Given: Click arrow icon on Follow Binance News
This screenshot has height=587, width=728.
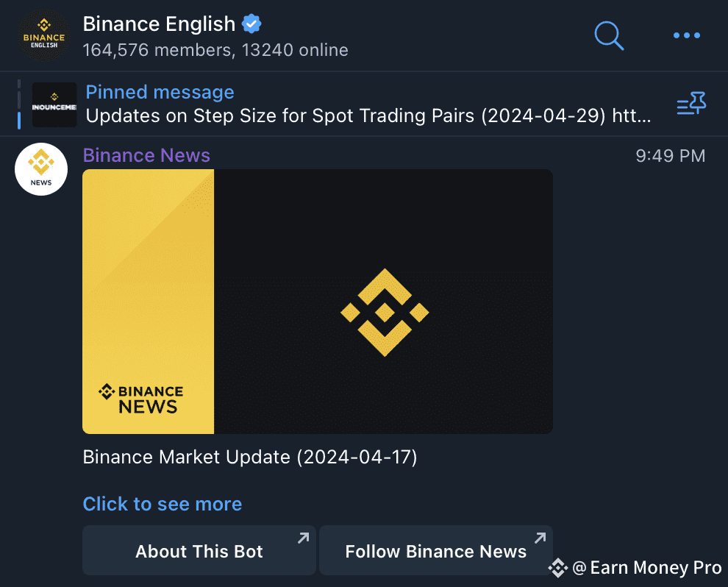Looking at the screenshot, I should click(x=540, y=538).
